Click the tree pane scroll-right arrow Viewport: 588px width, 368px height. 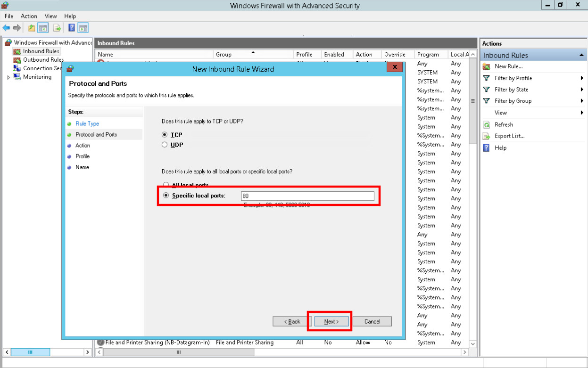88,352
